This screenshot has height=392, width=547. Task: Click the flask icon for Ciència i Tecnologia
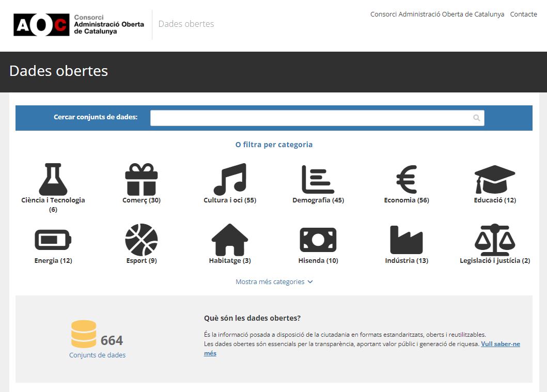point(53,179)
